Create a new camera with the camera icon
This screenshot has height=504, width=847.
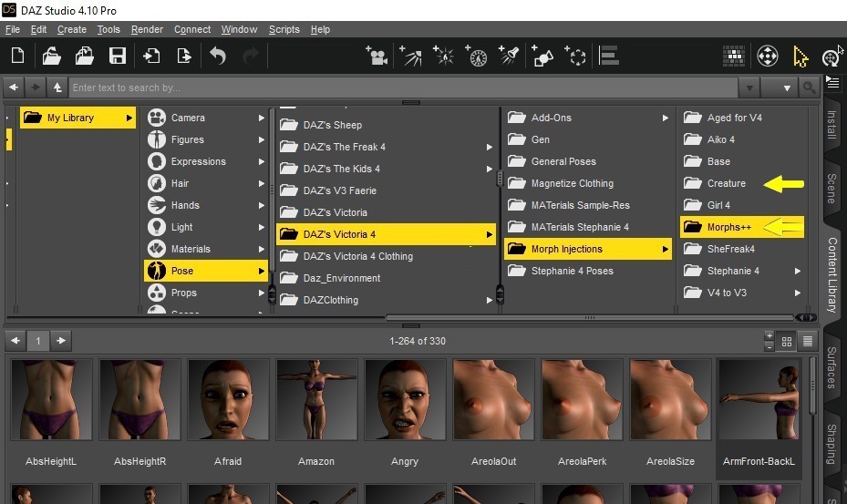click(x=377, y=56)
